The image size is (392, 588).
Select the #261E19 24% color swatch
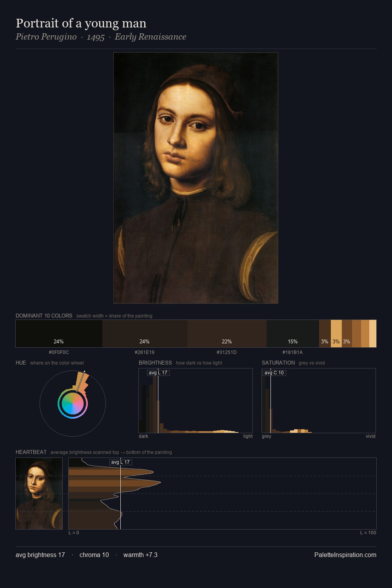tap(145, 334)
